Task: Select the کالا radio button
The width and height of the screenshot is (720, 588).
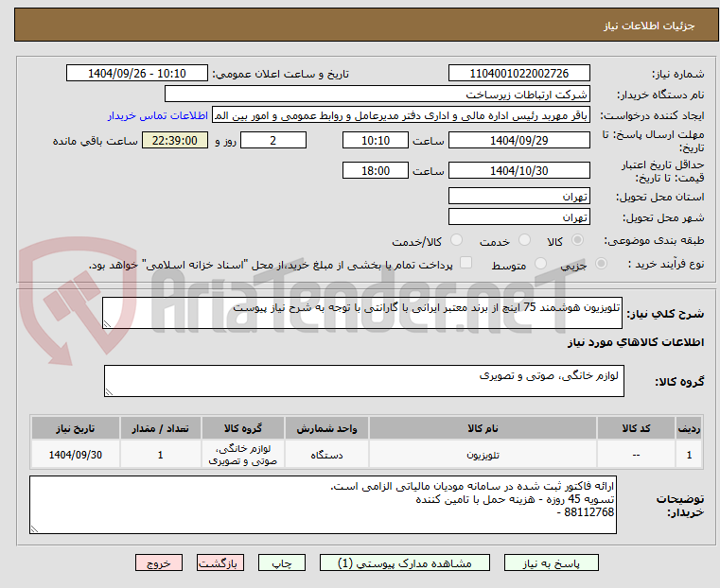Action: [x=578, y=240]
